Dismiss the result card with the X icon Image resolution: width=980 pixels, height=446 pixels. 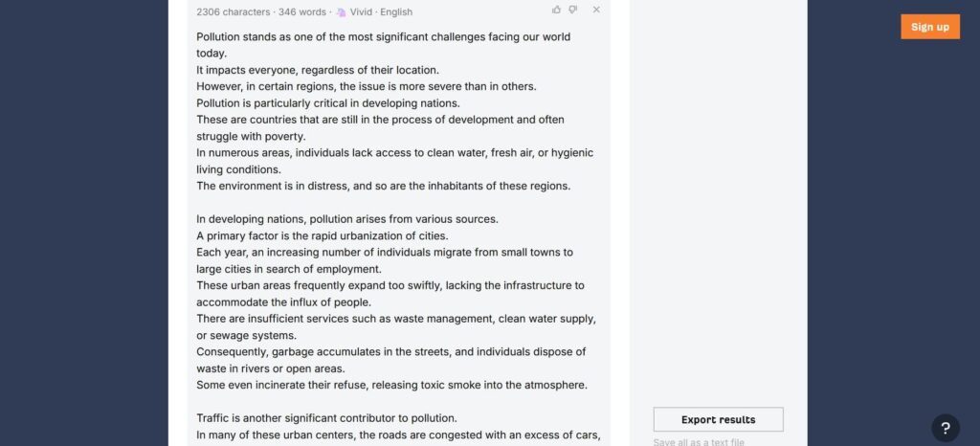[596, 10]
